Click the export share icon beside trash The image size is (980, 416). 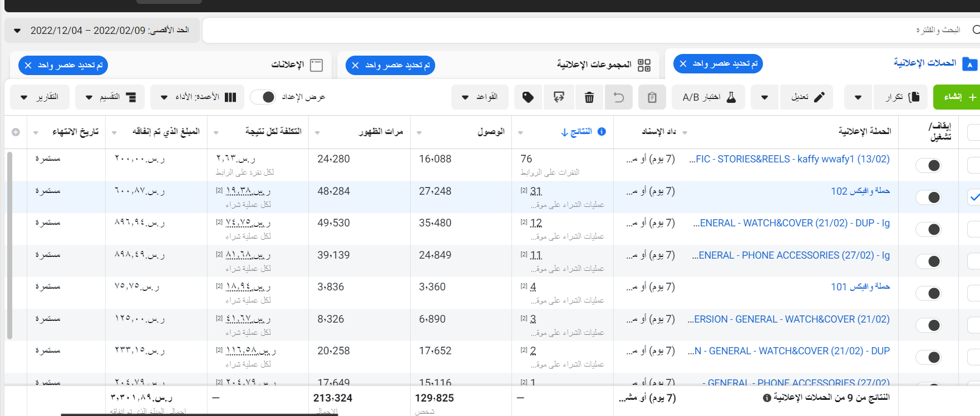tap(559, 97)
